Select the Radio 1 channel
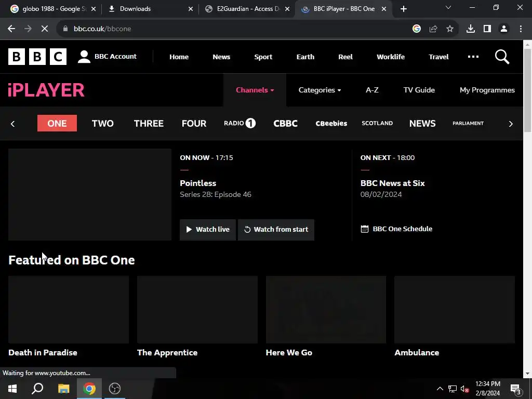 [x=240, y=123]
